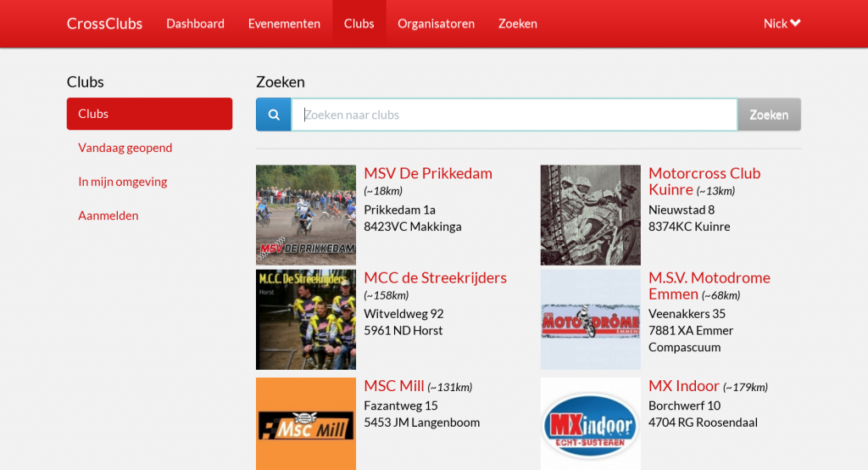Click the orange MSC Mill logo
This screenshot has width=868, height=470.
(x=305, y=424)
